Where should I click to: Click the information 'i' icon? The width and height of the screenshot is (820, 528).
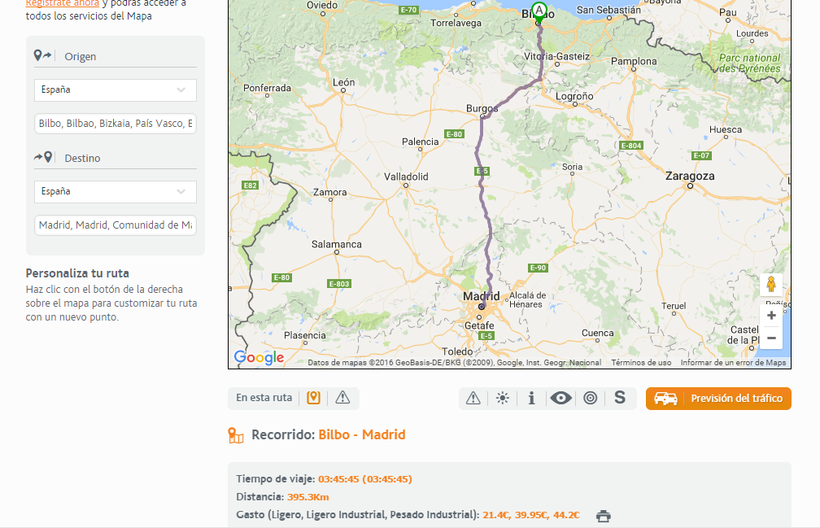531,398
